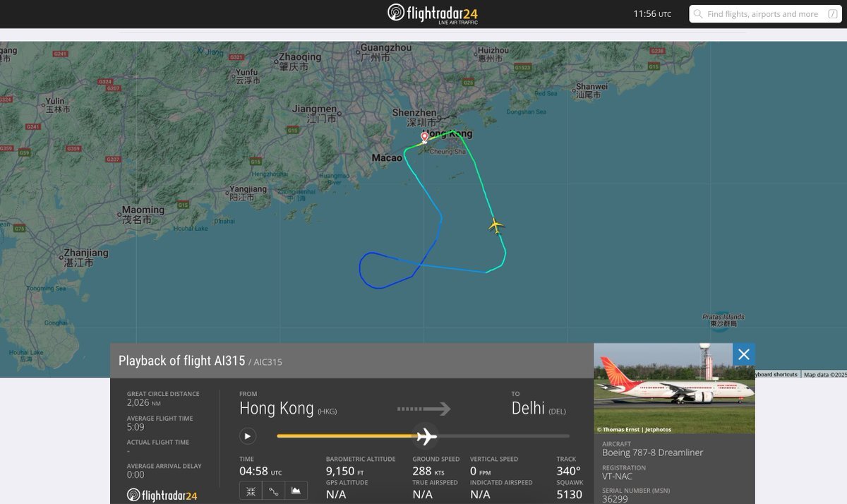Viewport: 847px width, 504px height.
Task: Click the Keyboard shortcuts link
Action: (x=776, y=374)
